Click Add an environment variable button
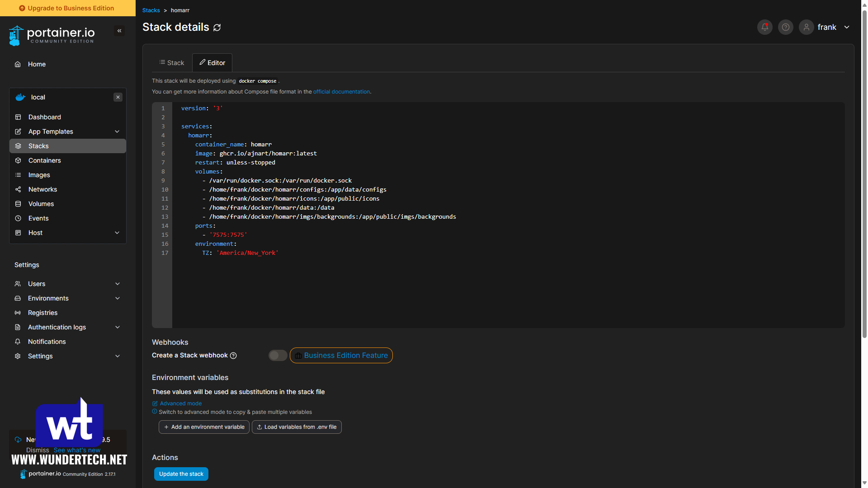The image size is (868, 488). point(204,427)
